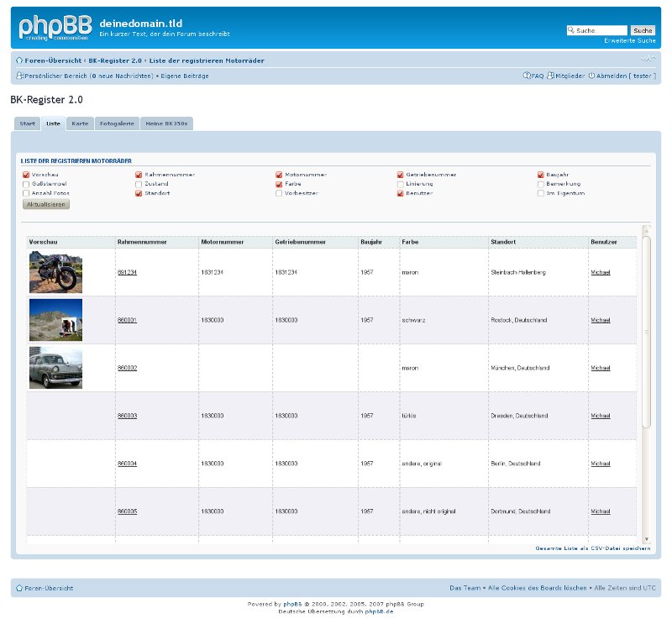Open FAQ using the question mark icon
This screenshot has height=624, width=672.
point(528,76)
